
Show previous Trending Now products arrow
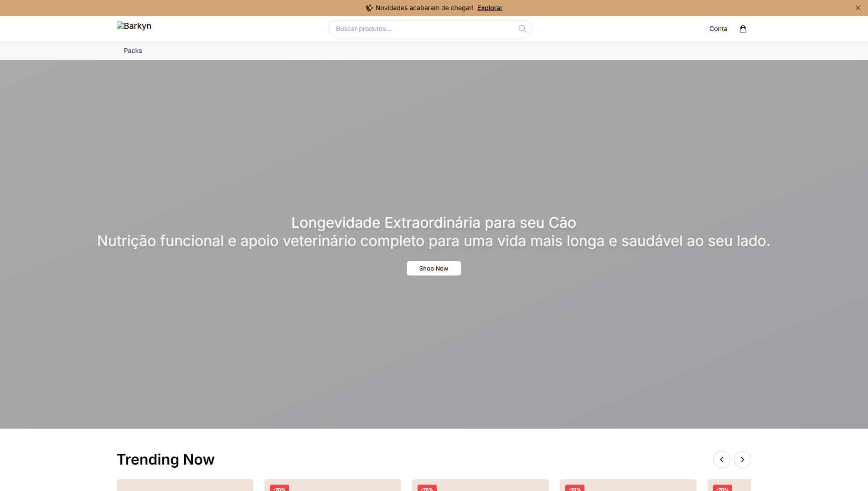pyautogui.click(x=722, y=460)
